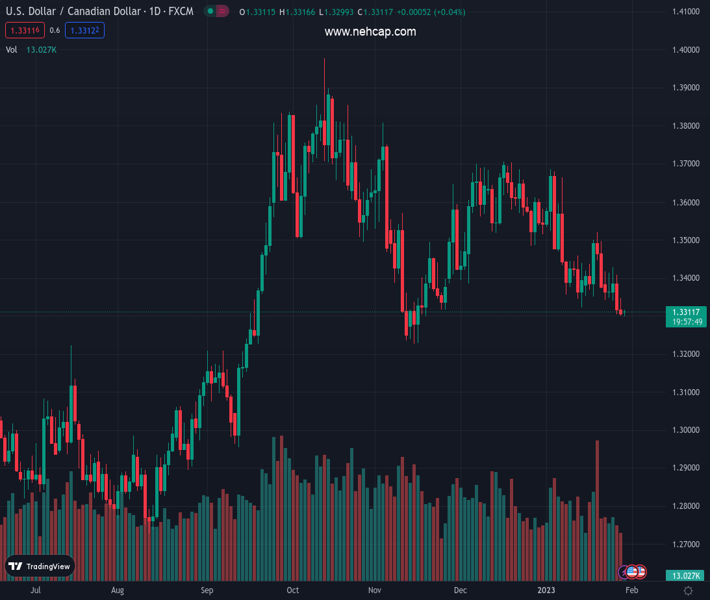Open chart settings gear in bottom-right corner
This screenshot has height=600, width=710.
coord(688,591)
